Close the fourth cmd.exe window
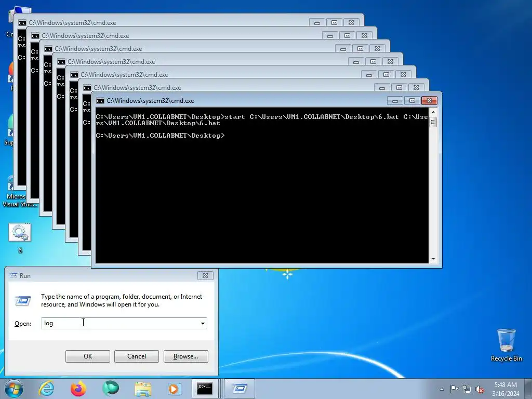 391,62
